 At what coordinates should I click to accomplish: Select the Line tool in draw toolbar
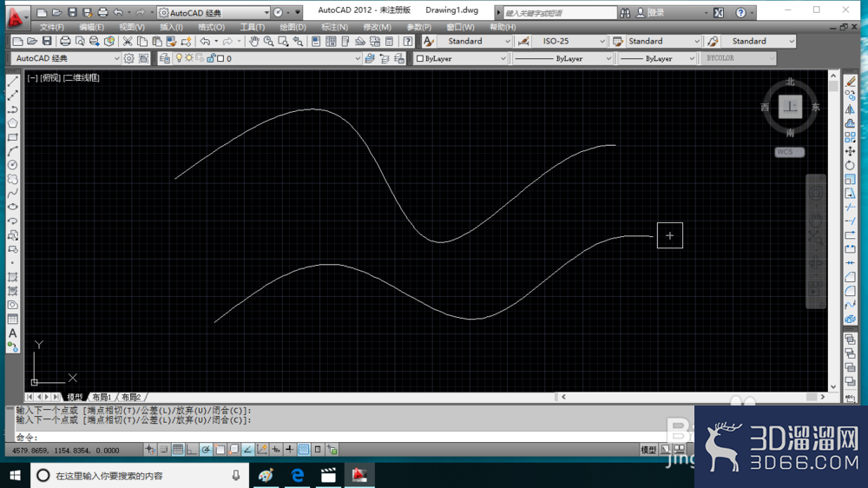[13, 82]
